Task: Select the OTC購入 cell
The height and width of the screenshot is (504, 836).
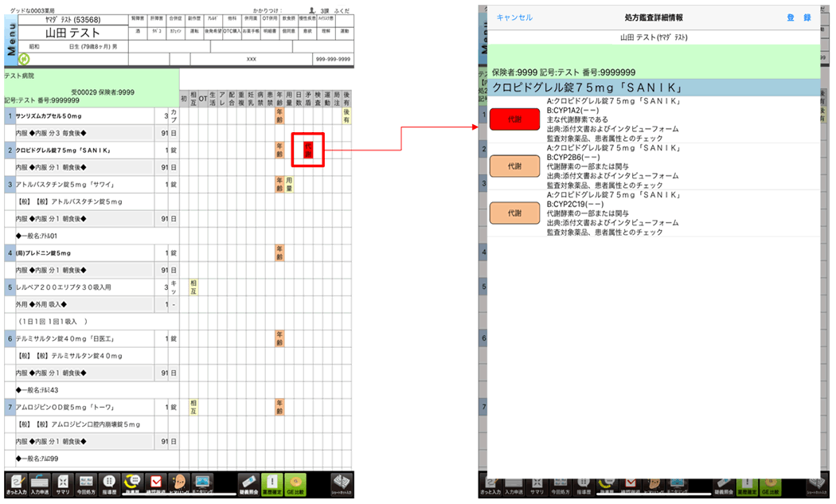Action: [232, 32]
